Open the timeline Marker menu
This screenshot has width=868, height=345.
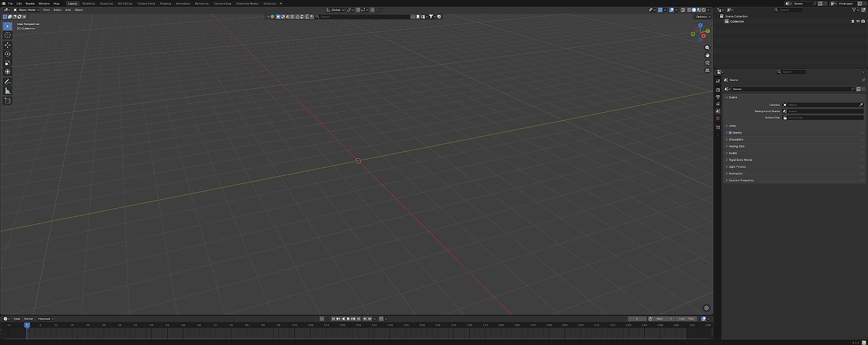coord(28,319)
